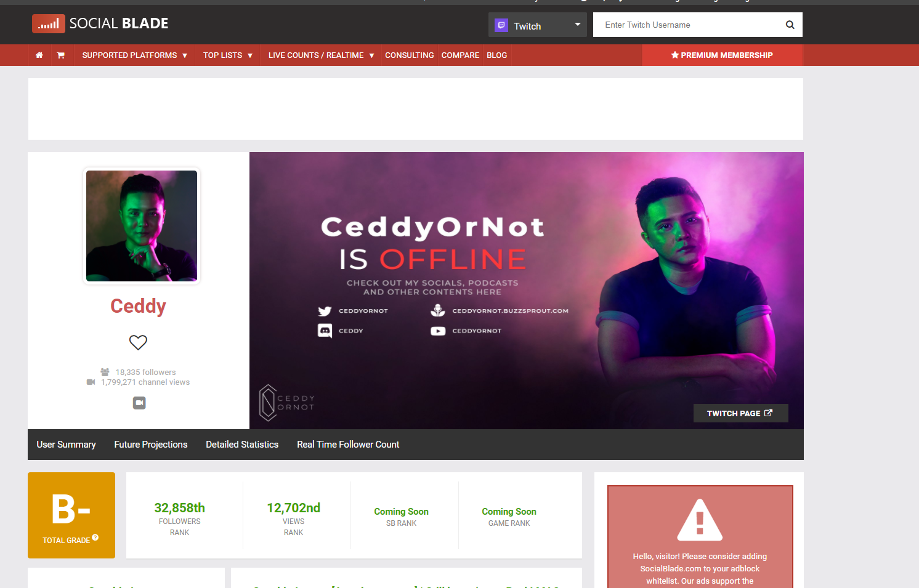
Task: Click the Ceddy channel name
Action: click(x=138, y=306)
